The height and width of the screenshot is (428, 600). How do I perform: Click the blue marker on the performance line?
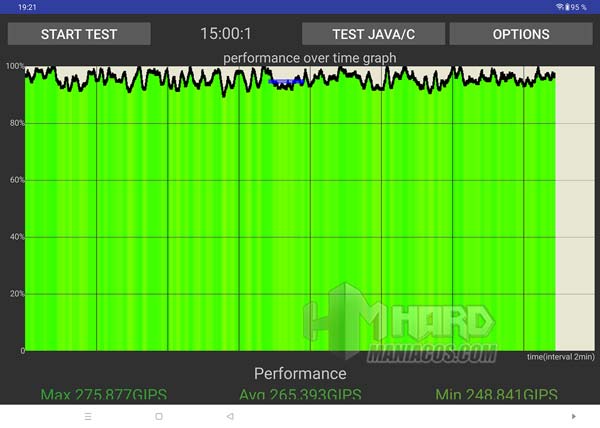pyautogui.click(x=287, y=81)
